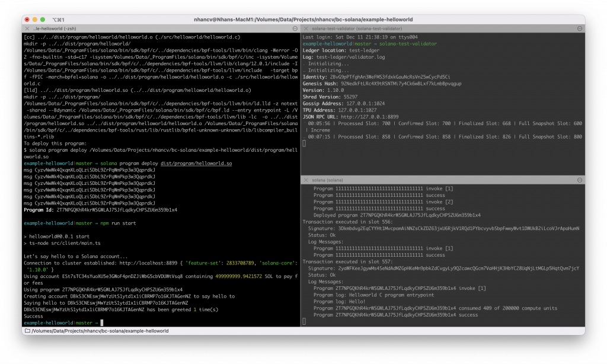Image resolution: width=607 pixels, height=364 pixels.
Task: Click the 'npm run start' command line
Action: [118, 223]
